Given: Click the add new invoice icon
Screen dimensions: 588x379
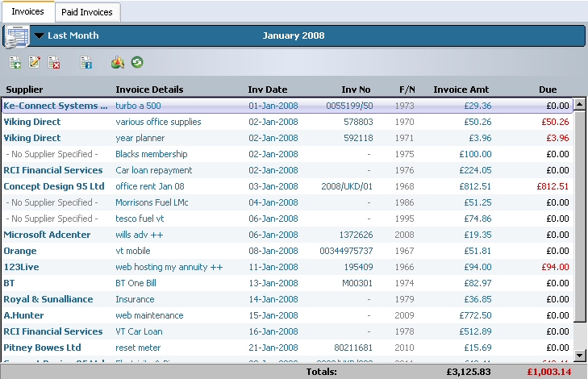Looking at the screenshot, I should pyautogui.click(x=15, y=62).
